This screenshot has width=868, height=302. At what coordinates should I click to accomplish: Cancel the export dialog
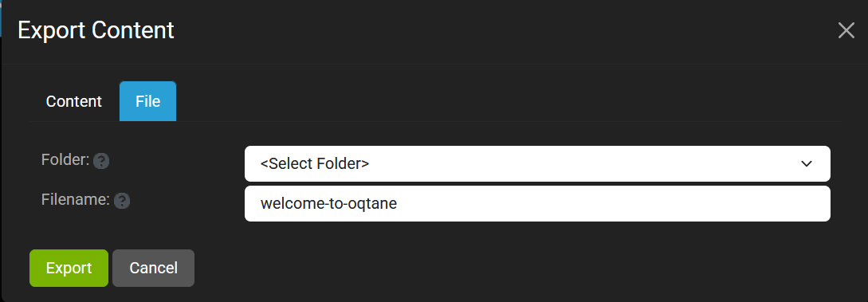pos(153,269)
